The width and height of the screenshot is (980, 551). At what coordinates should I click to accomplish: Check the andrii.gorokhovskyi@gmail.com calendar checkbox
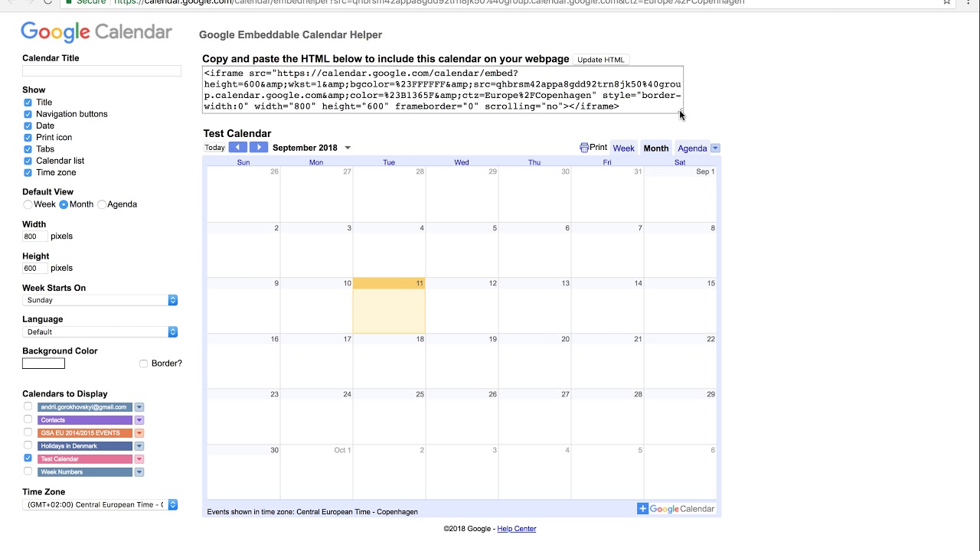point(28,406)
